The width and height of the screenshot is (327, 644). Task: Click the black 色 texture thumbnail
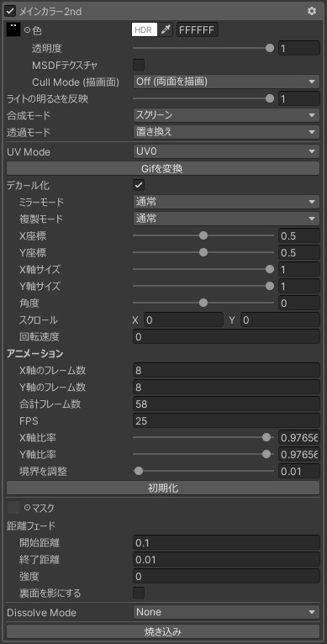(x=13, y=29)
